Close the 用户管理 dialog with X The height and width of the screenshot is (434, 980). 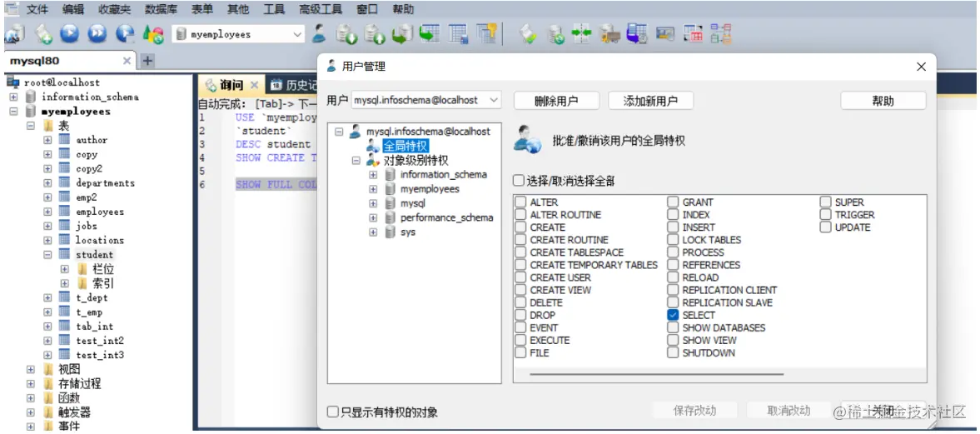coord(921,67)
